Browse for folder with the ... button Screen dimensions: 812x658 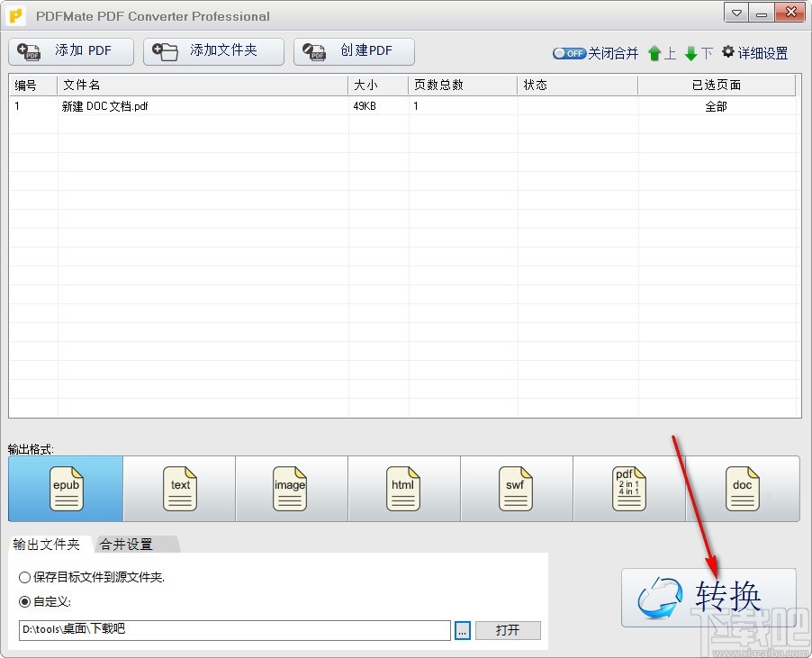463,631
